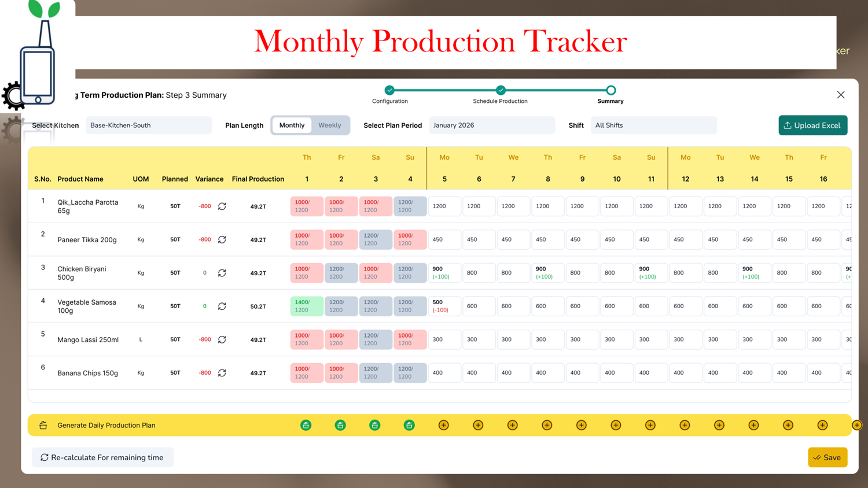The image size is (868, 488).
Task: Go to Schedule Production step
Action: pos(501,90)
